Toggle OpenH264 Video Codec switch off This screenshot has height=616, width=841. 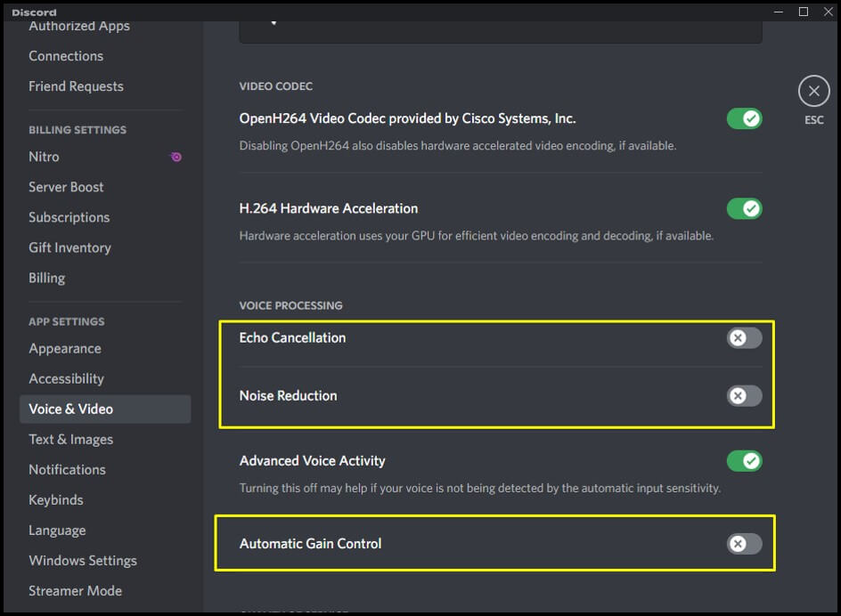[744, 118]
